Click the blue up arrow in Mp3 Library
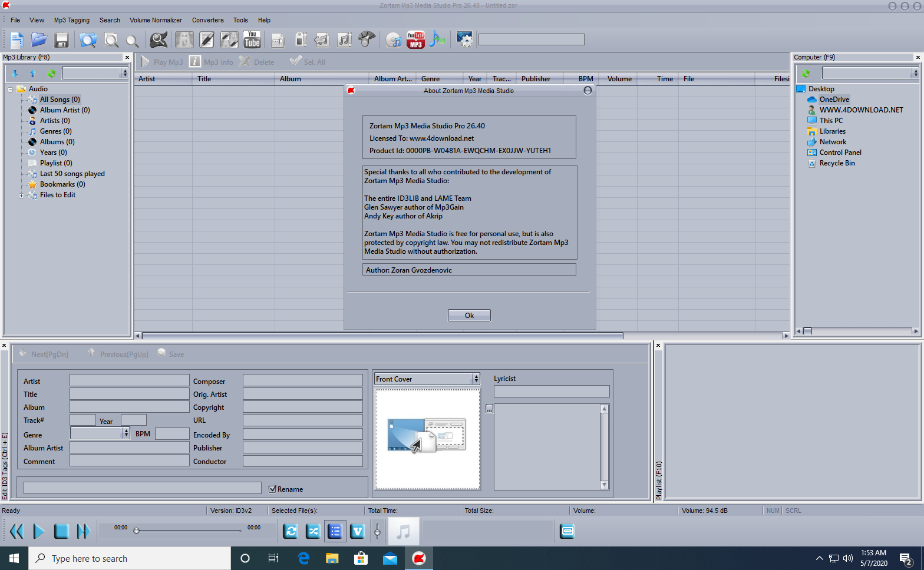 pyautogui.click(x=33, y=74)
